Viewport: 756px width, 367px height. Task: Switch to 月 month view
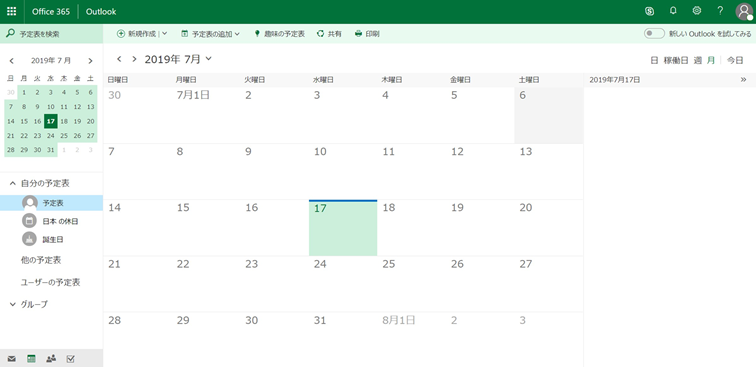(711, 60)
